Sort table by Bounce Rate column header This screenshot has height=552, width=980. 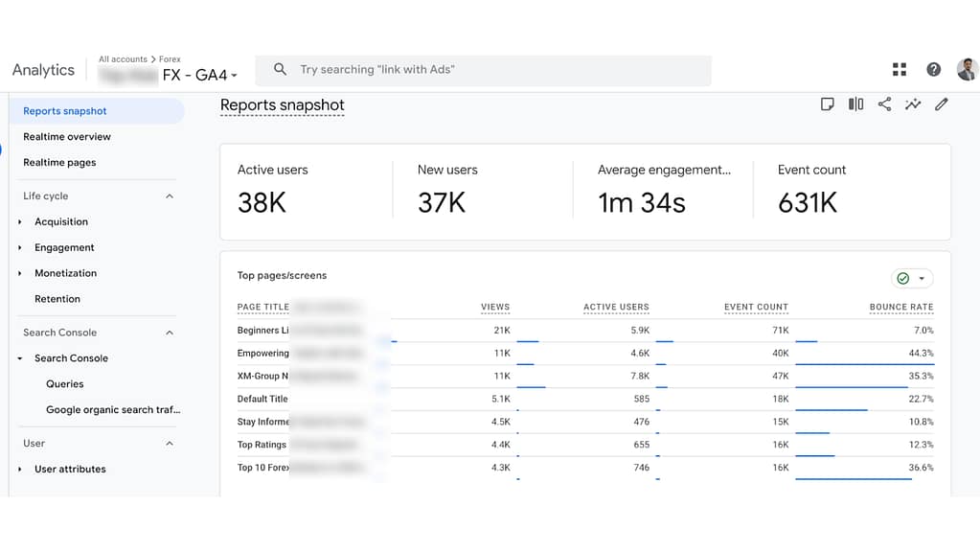(x=900, y=307)
